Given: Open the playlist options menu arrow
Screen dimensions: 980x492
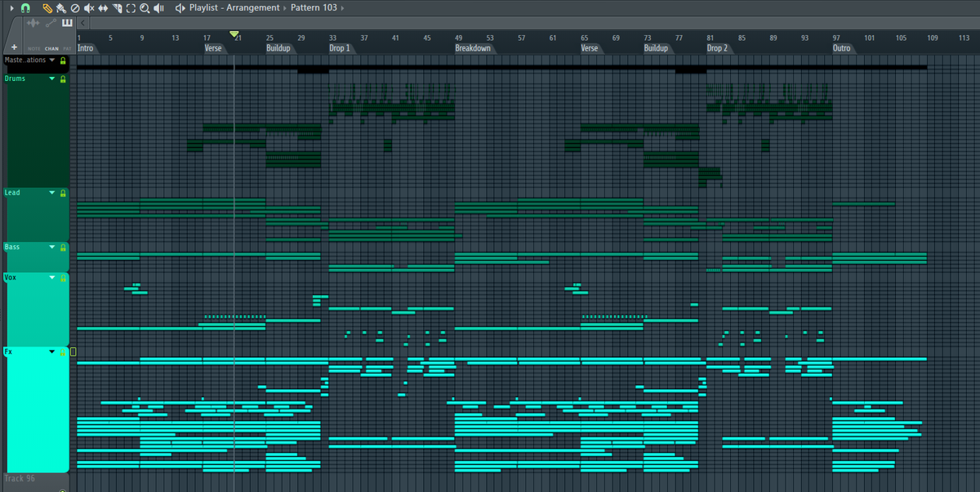Looking at the screenshot, I should (x=11, y=8).
